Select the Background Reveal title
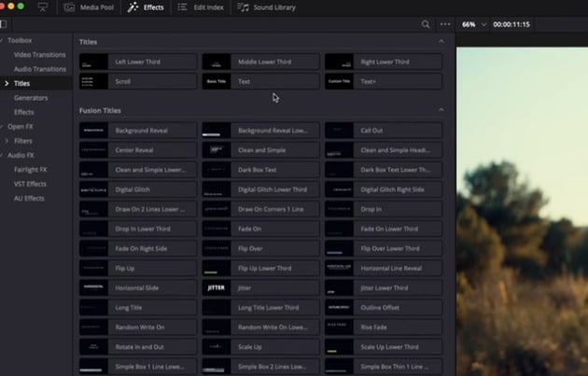 pyautogui.click(x=138, y=131)
